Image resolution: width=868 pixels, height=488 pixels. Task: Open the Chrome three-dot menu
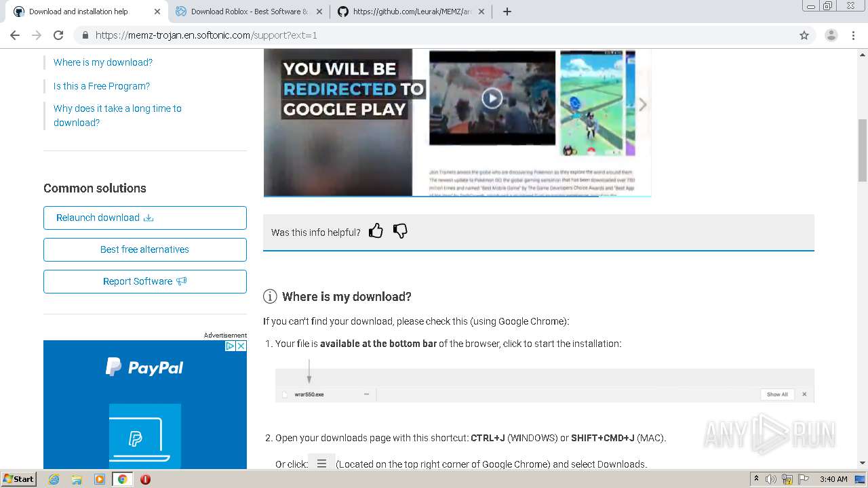(x=853, y=35)
